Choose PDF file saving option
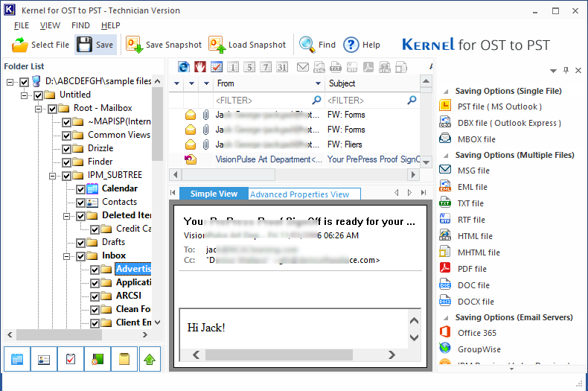 [x=463, y=269]
